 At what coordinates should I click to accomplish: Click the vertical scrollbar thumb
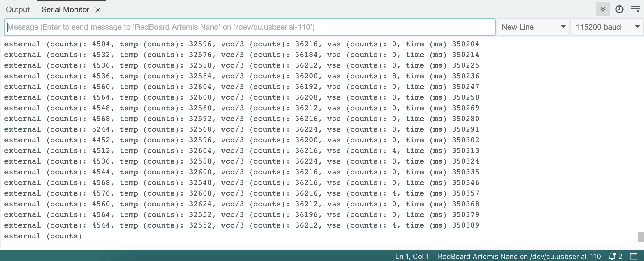pos(640,237)
